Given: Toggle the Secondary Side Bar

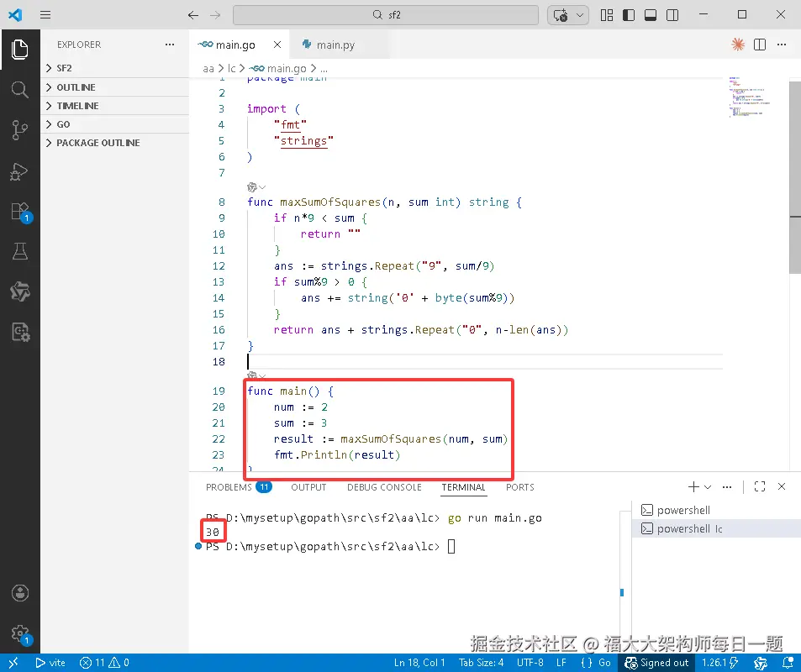Looking at the screenshot, I should tap(672, 15).
